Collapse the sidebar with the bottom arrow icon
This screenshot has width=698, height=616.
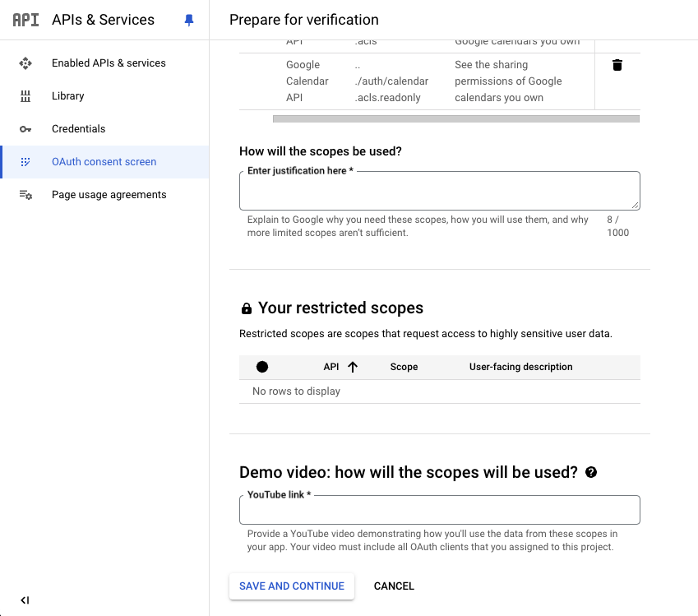click(x=25, y=600)
